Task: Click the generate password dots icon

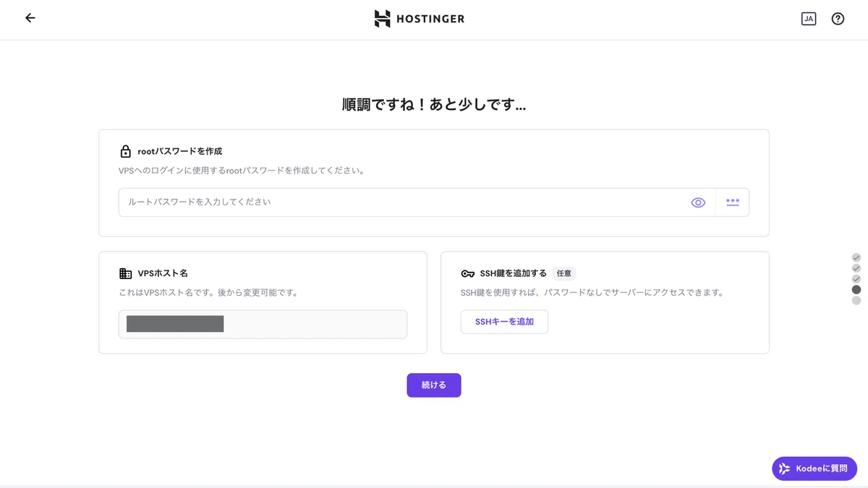Action: click(x=733, y=202)
